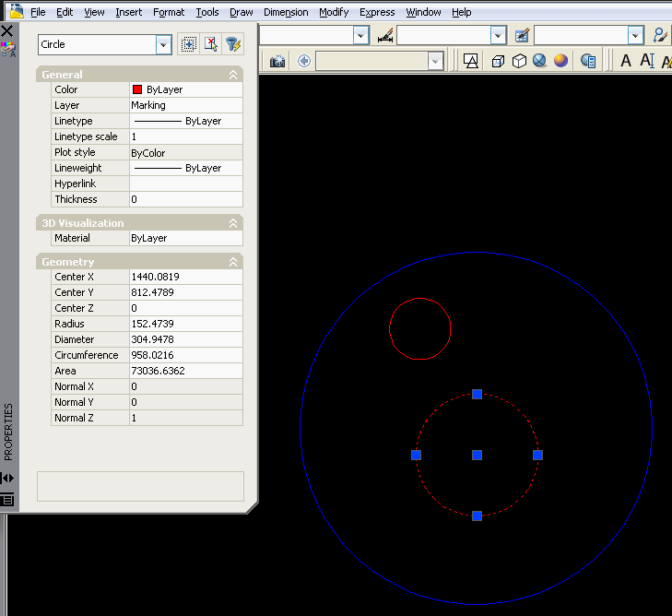Collapse the General section
The width and height of the screenshot is (672, 616).
233,75
